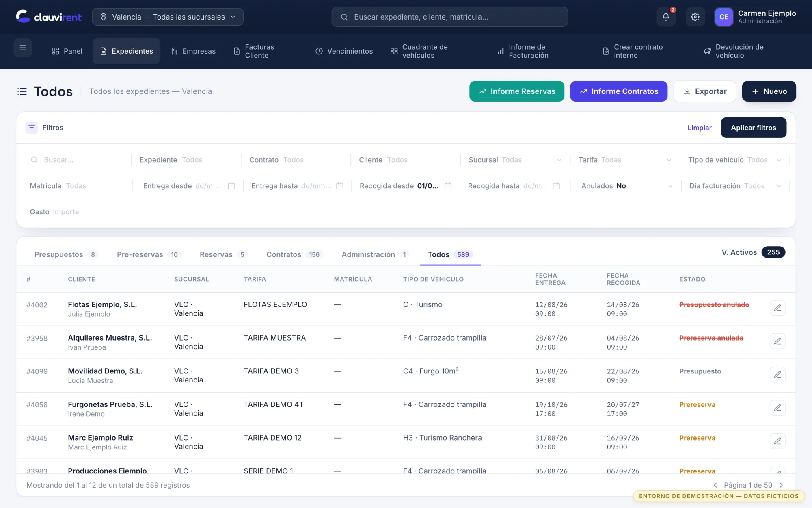Image resolution: width=812 pixels, height=508 pixels.
Task: Expand the Anulados filter dropdown
Action: point(626,186)
